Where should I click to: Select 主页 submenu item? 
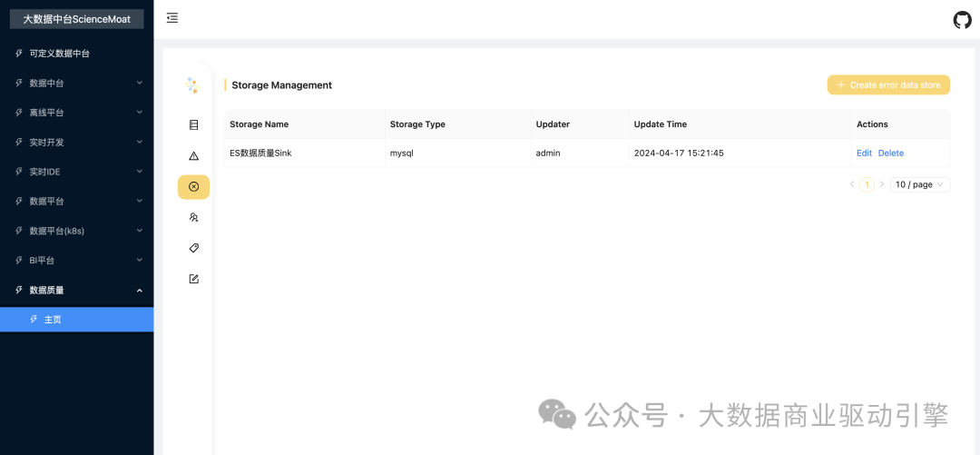[x=77, y=319]
